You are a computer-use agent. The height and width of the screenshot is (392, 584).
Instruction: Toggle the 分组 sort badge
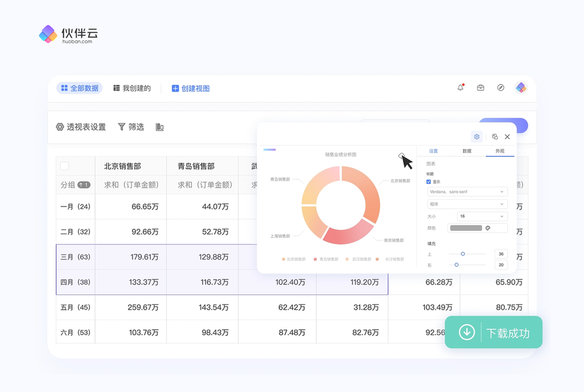(84, 185)
